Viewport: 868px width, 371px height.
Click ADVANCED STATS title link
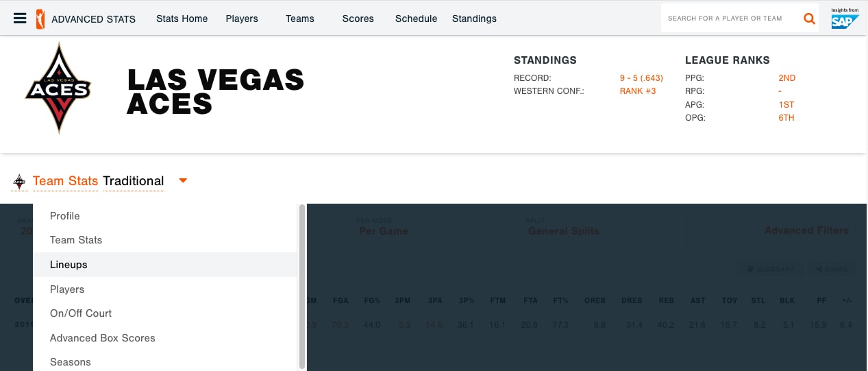(x=93, y=19)
